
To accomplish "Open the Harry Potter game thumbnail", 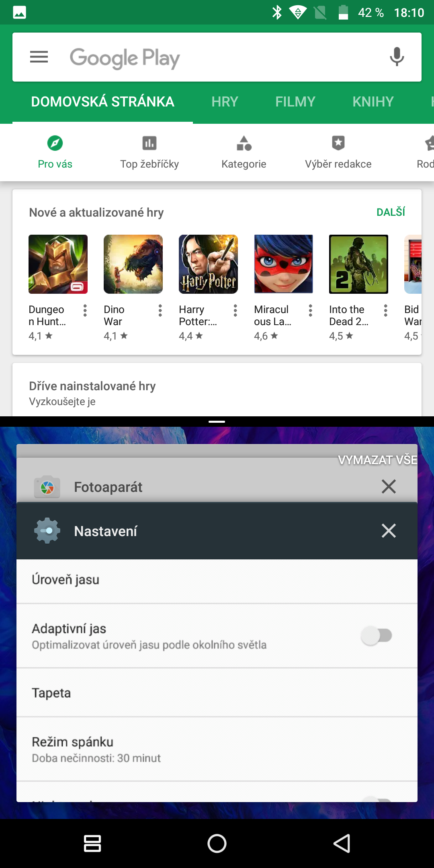I will point(208,264).
